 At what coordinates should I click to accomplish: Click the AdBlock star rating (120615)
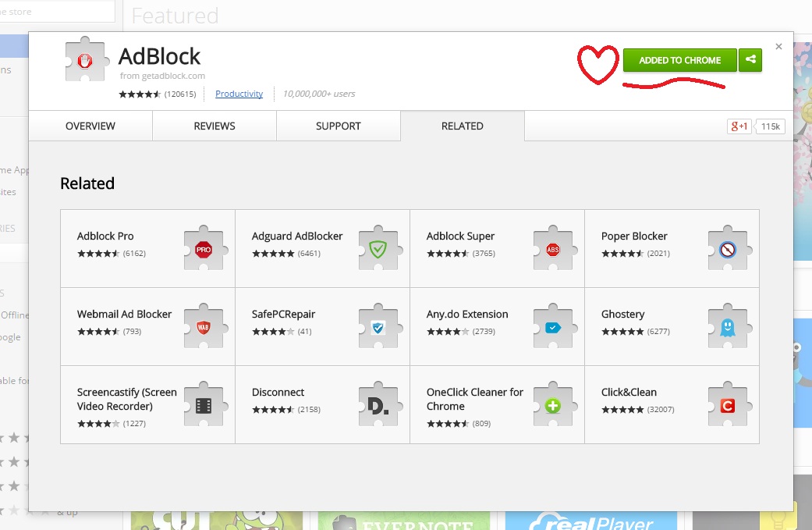[158, 94]
